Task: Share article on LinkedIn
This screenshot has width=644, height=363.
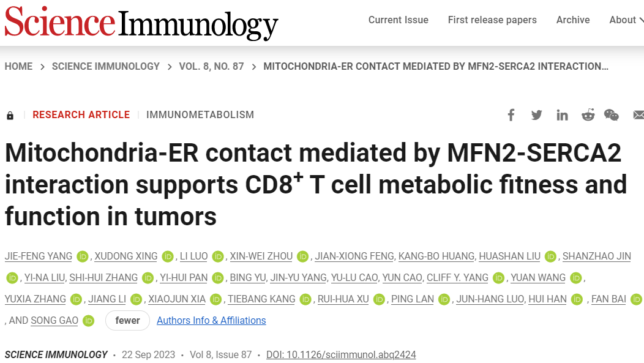Action: tap(562, 115)
